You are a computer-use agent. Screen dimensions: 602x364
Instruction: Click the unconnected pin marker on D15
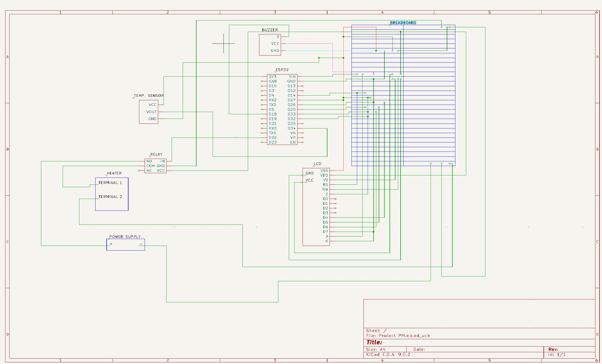(x=262, y=86)
